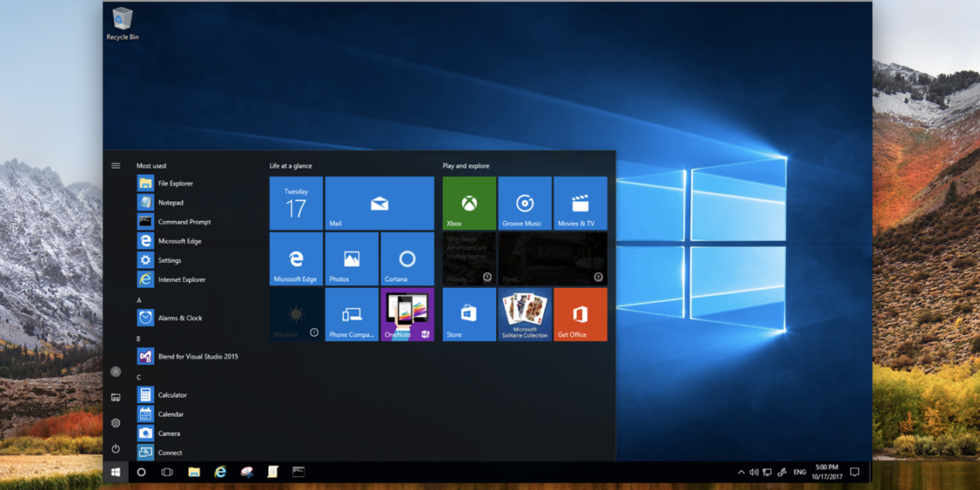
Task: Click the Most used heading
Action: (x=151, y=166)
